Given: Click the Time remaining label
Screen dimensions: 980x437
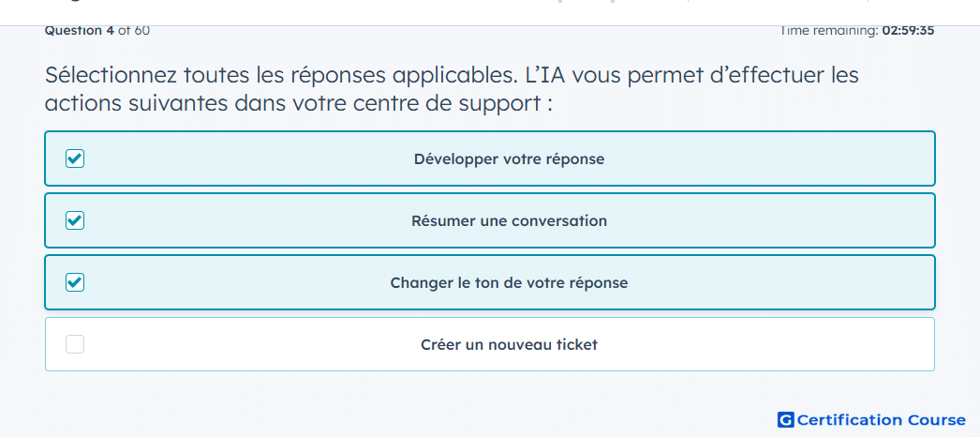Looking at the screenshot, I should pos(829,31).
